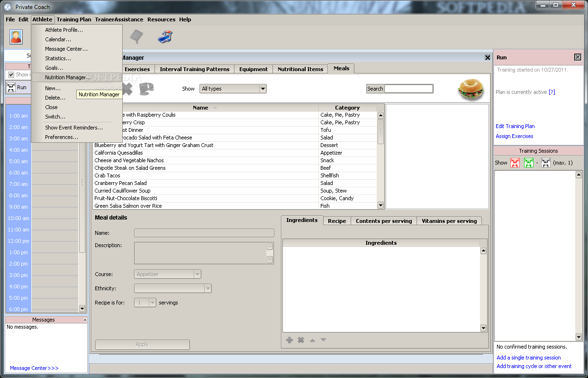The width and height of the screenshot is (588, 378).
Task: Select Athlete Profile... from the Athlete menu
Action: point(77,30)
